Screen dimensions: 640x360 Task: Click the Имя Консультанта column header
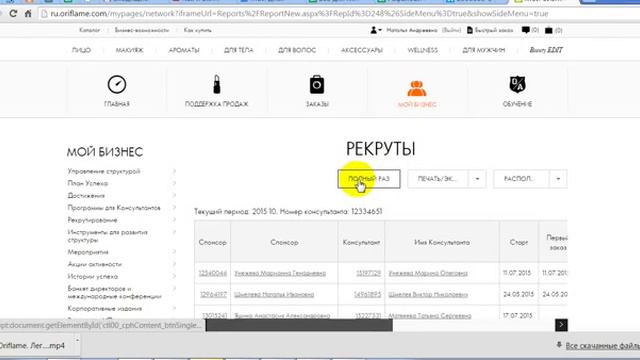[x=442, y=242]
